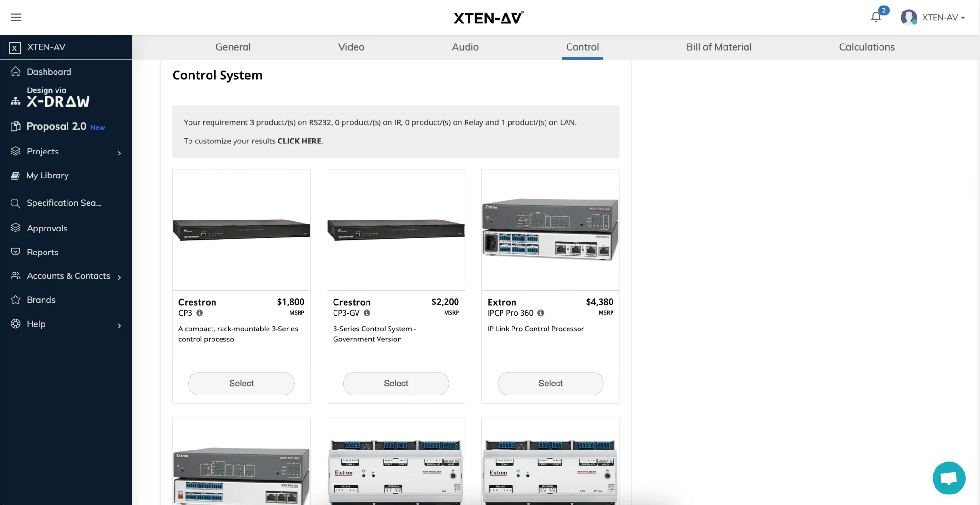Click info icon next to CP3-GV
This screenshot has width=980, height=505.
tap(367, 313)
